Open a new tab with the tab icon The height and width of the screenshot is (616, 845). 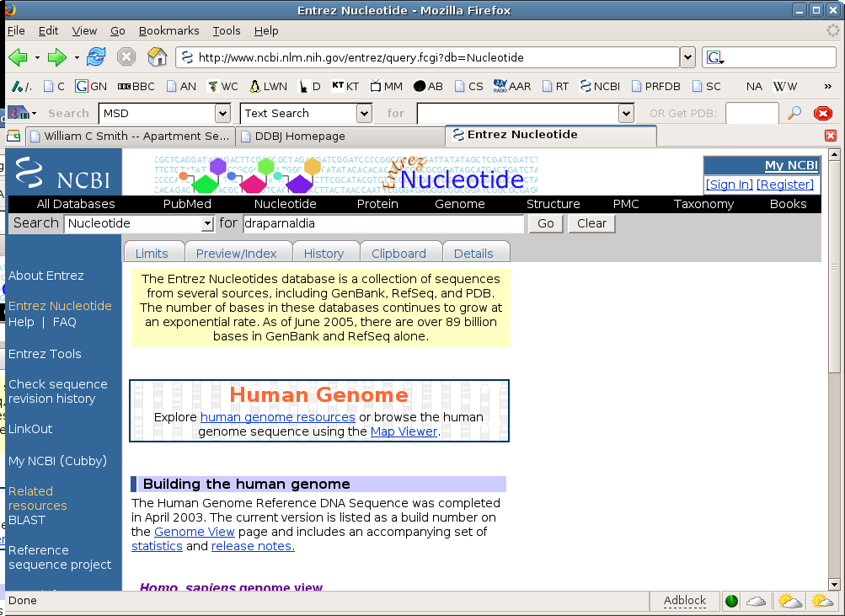click(x=13, y=136)
